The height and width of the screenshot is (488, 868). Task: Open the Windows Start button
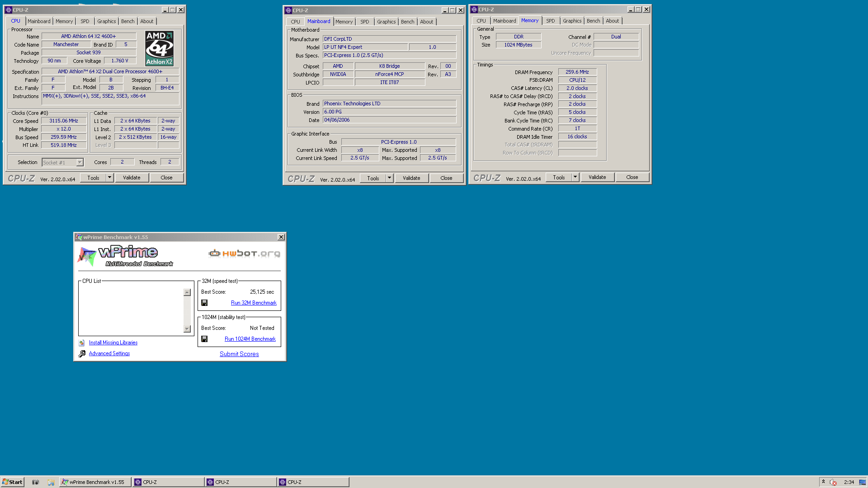[12, 482]
